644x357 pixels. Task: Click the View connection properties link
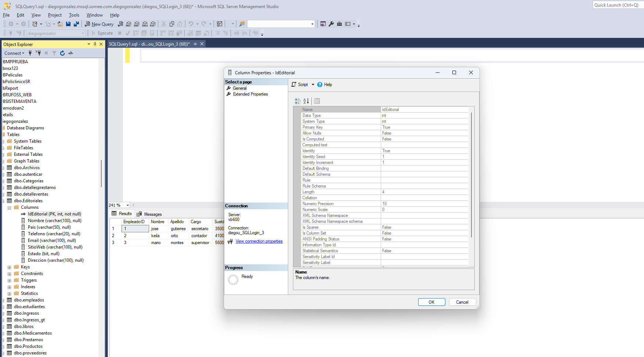[x=259, y=241]
